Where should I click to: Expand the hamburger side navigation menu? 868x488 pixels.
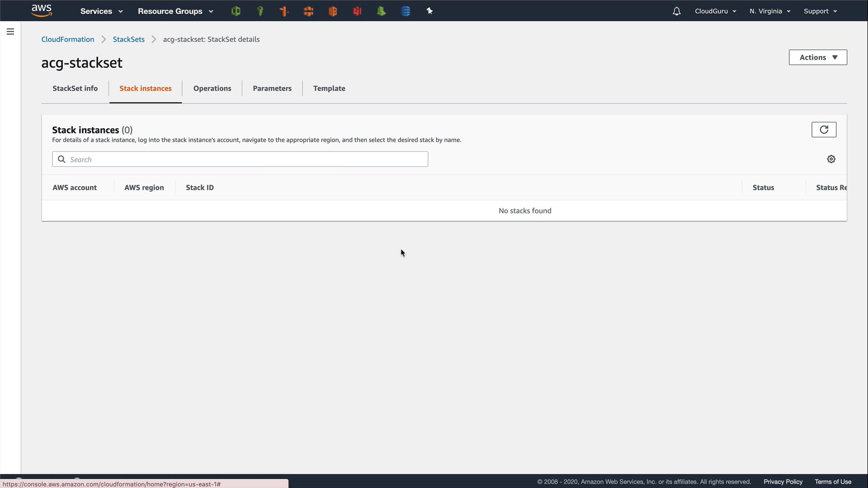[x=10, y=32]
